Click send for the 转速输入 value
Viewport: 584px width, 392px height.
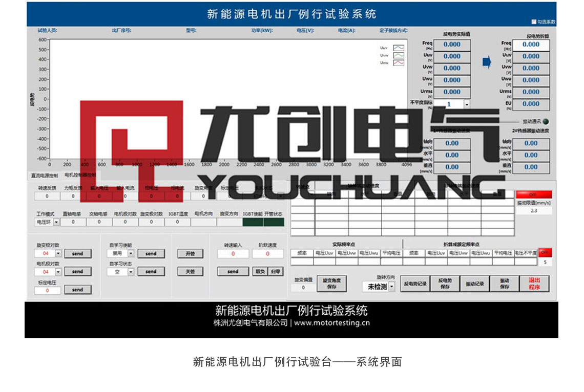233,272
